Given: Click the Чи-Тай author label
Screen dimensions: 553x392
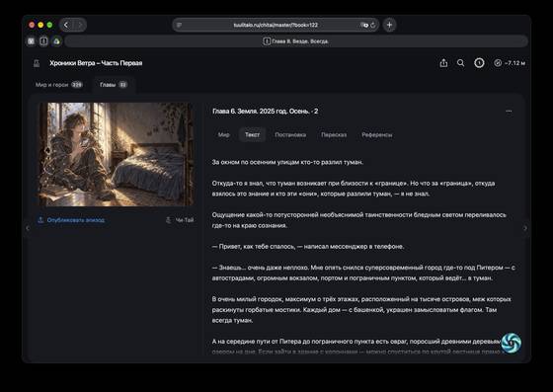Looking at the screenshot, I should (185, 220).
